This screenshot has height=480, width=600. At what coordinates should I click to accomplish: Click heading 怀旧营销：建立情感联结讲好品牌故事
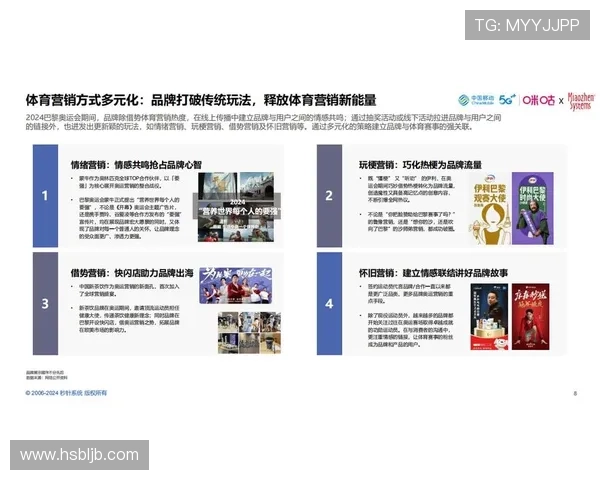click(x=433, y=273)
